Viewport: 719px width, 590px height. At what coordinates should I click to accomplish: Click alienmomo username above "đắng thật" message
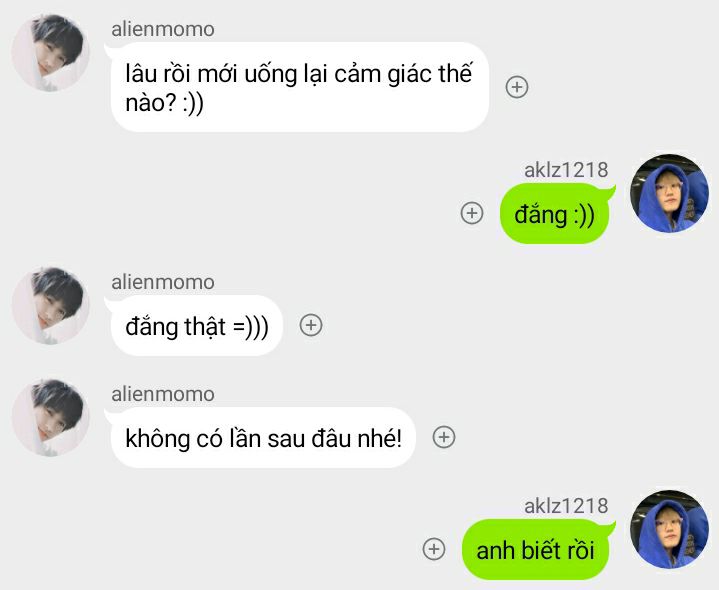click(163, 282)
